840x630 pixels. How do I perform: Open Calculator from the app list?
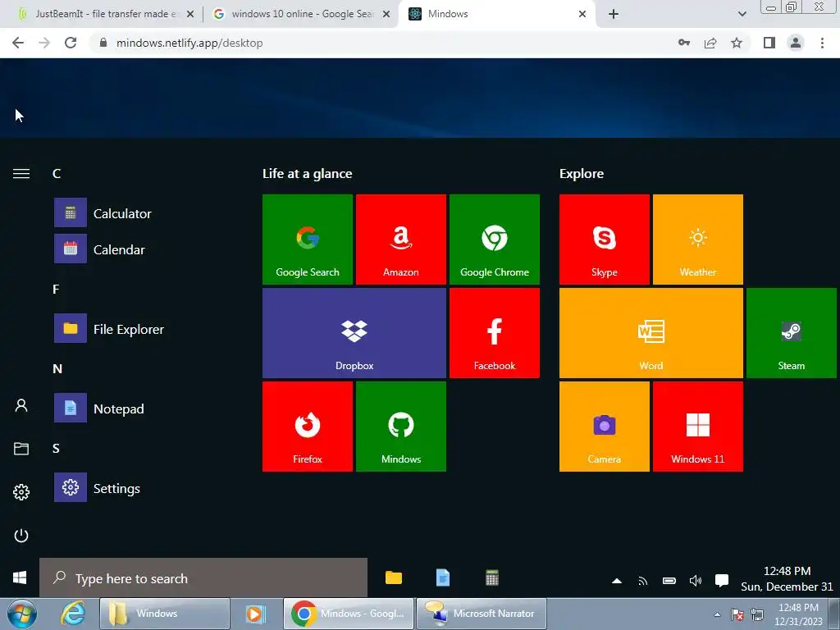pos(103,212)
